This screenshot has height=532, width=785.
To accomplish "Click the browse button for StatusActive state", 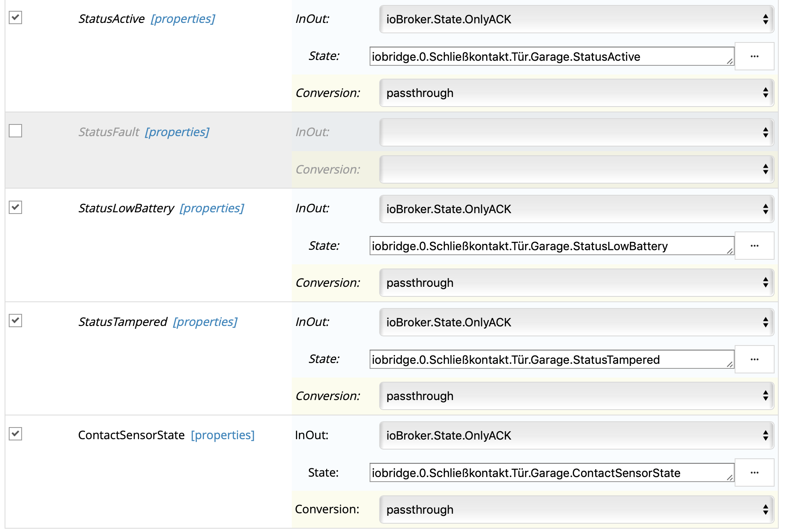I will click(754, 56).
